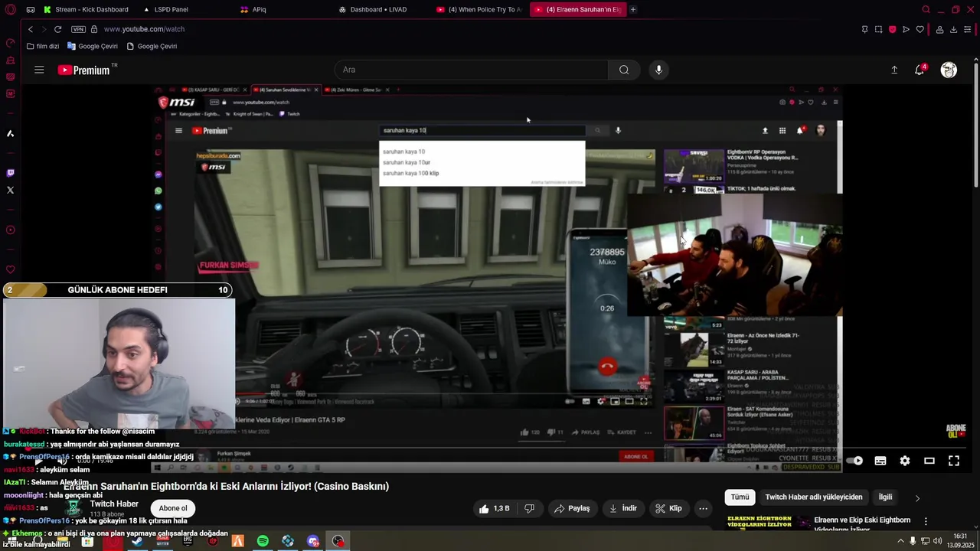Open Twitch Haber channel name
The width and height of the screenshot is (980, 551).
click(x=114, y=504)
